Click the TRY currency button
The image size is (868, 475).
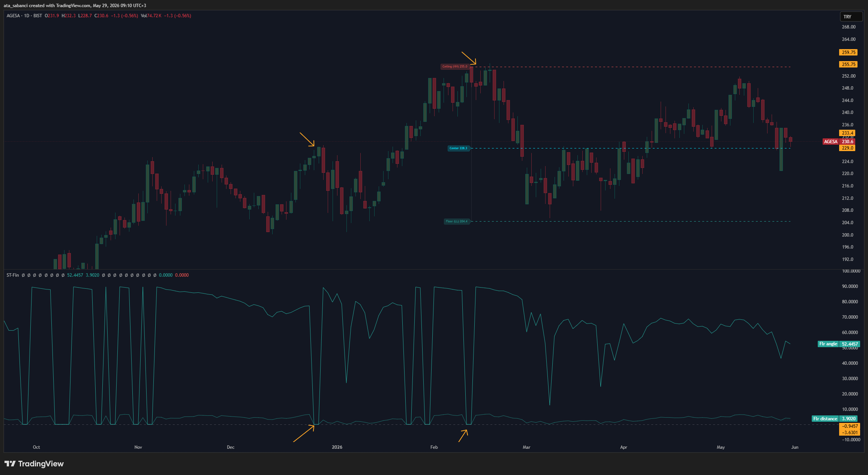coord(852,16)
